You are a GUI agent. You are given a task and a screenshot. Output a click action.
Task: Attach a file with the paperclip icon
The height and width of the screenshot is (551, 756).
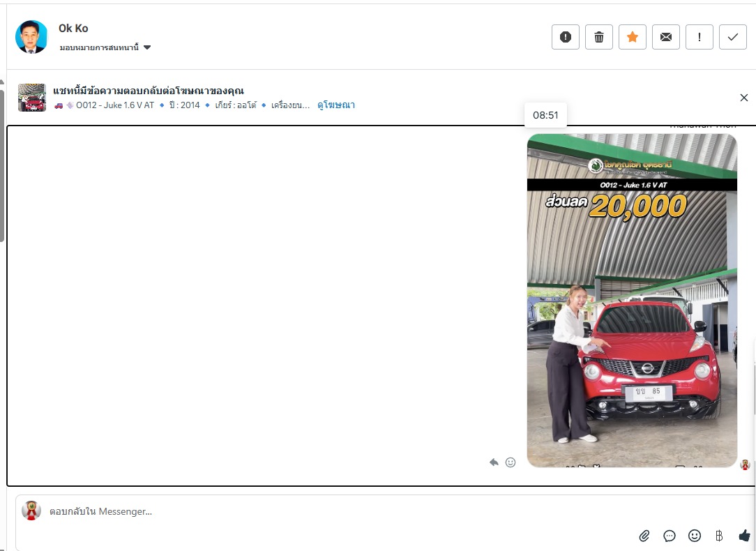tap(644, 536)
